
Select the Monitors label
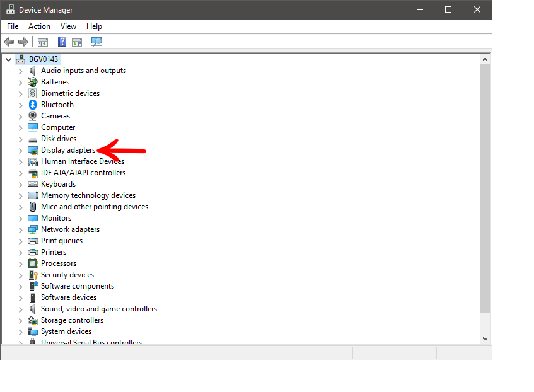(x=56, y=218)
